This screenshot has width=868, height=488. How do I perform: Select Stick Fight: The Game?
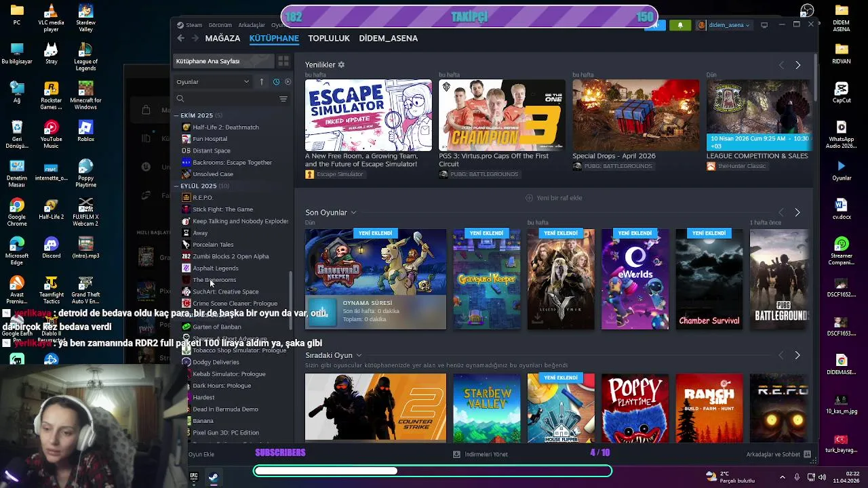[222, 209]
